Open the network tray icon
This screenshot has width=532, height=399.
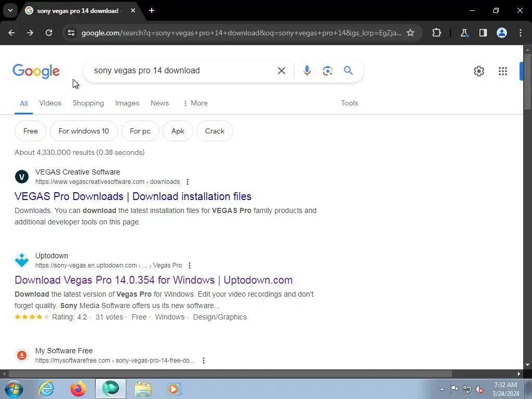467,389
